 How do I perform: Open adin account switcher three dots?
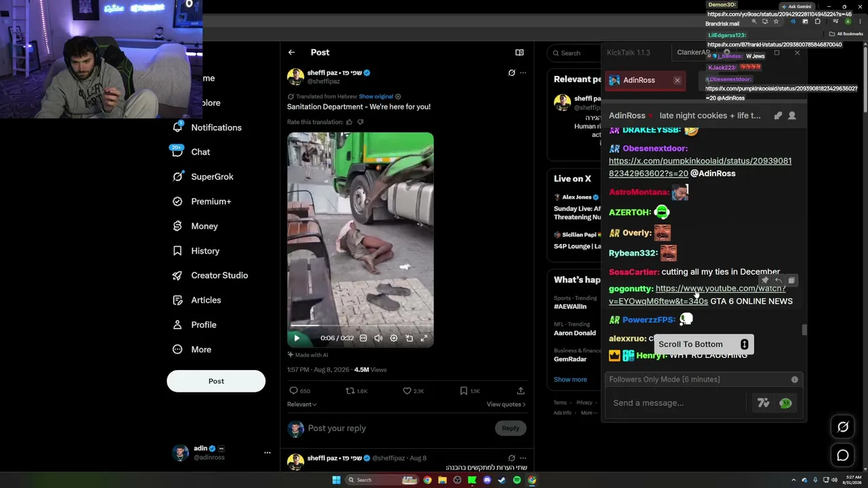coord(267,453)
